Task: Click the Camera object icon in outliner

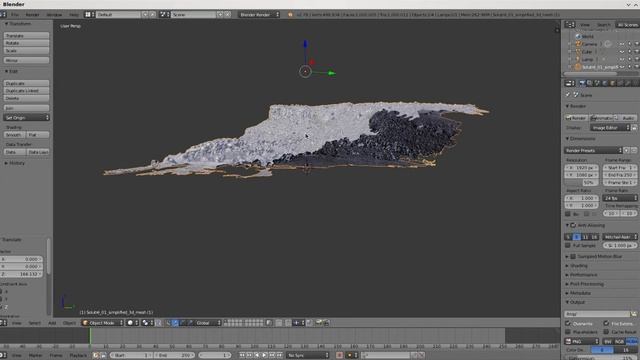Action: [578, 44]
